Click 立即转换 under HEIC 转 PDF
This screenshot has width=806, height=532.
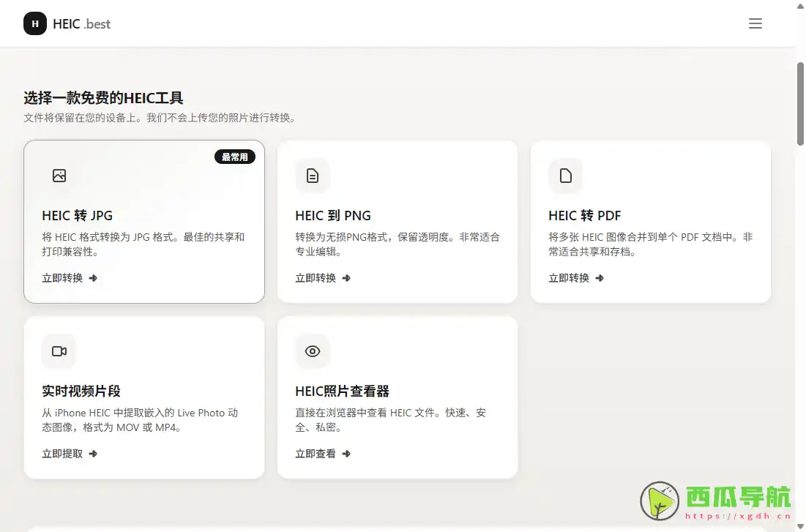[569, 278]
